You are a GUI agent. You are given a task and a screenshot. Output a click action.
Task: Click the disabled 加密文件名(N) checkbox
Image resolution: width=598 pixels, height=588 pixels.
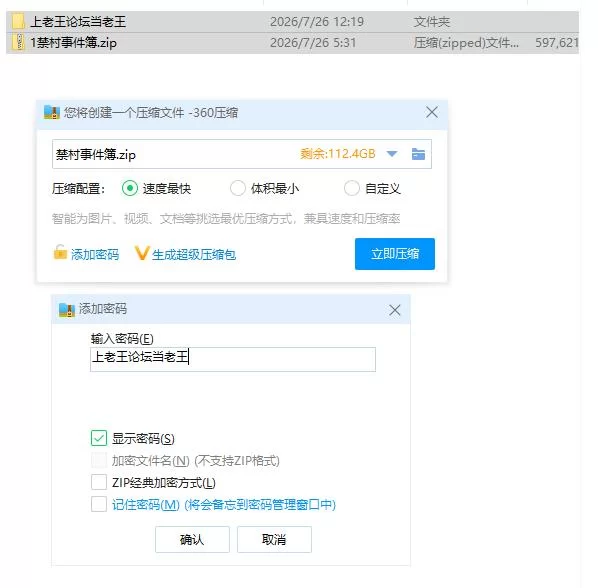(x=99, y=460)
